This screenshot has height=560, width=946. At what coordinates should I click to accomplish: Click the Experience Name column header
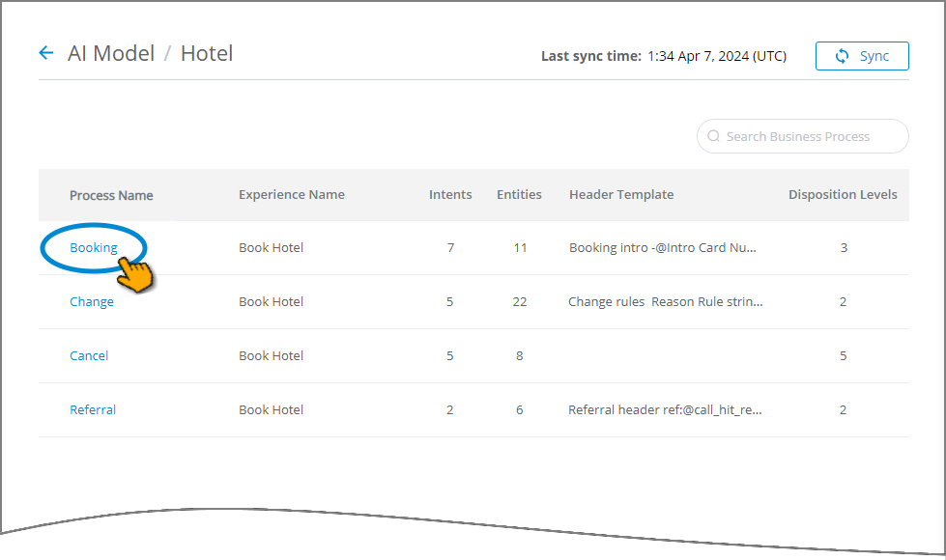292,195
